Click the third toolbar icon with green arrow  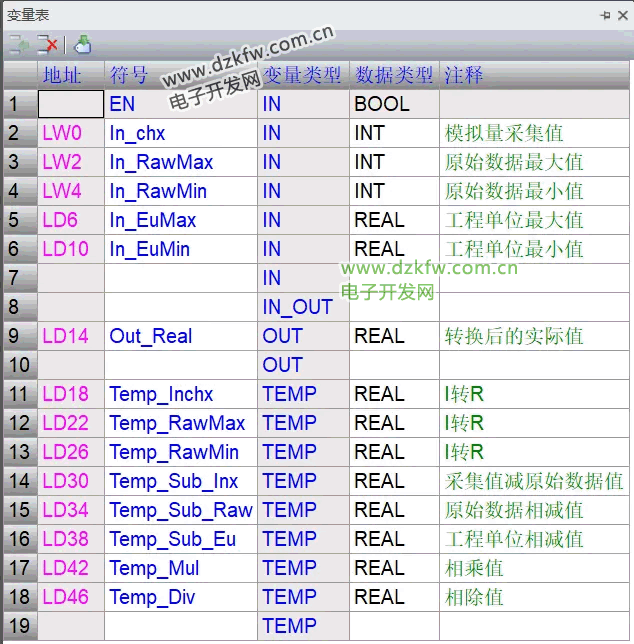[x=83, y=44]
